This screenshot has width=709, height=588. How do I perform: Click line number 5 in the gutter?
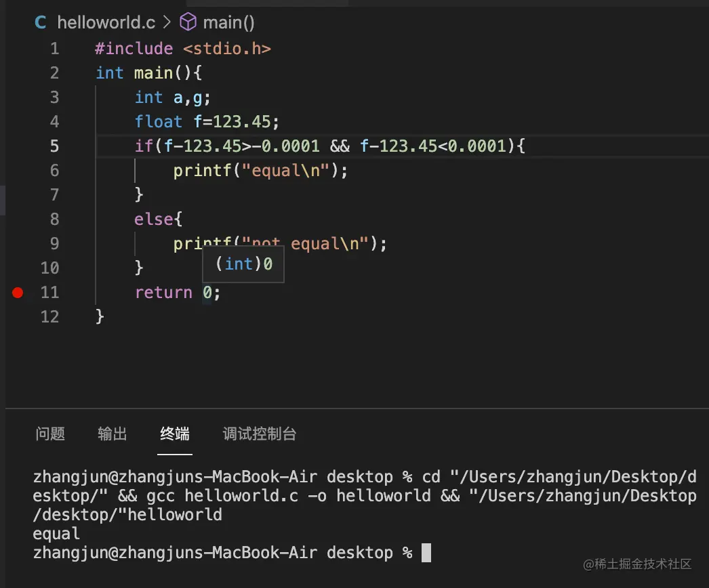[54, 146]
